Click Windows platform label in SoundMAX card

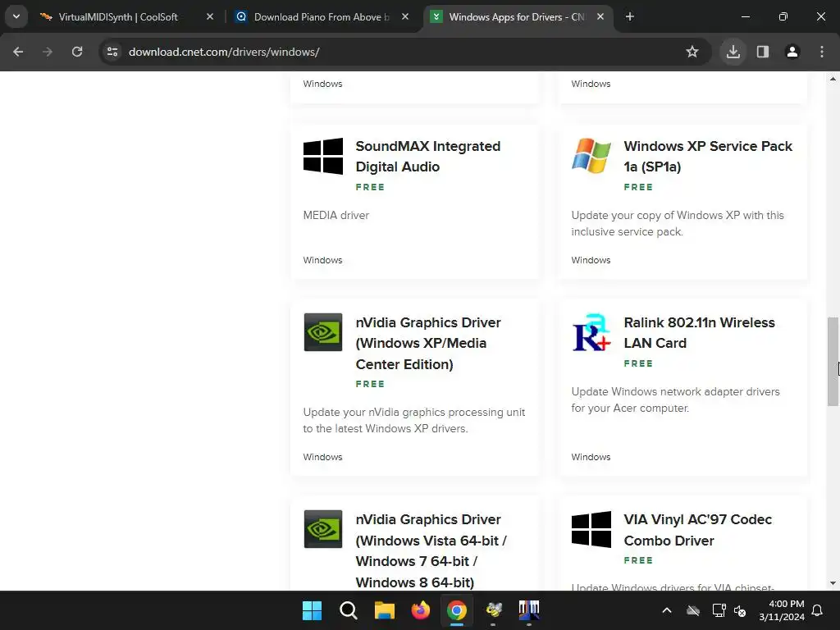click(322, 260)
